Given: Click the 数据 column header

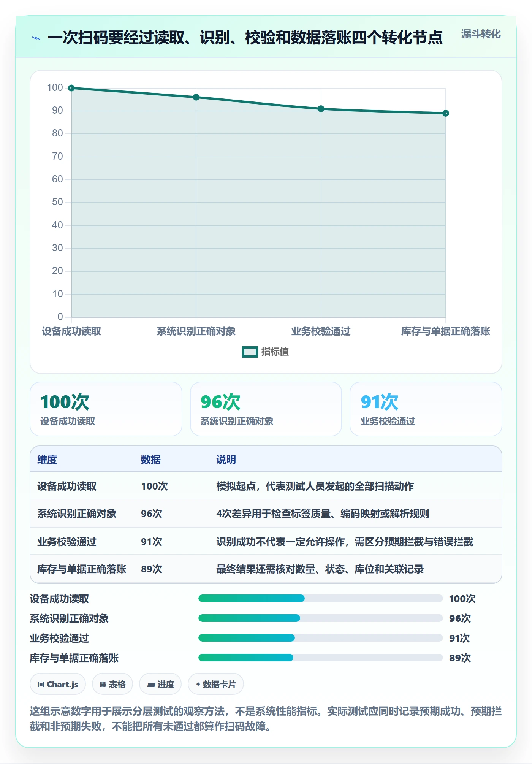Looking at the screenshot, I should click(151, 460).
